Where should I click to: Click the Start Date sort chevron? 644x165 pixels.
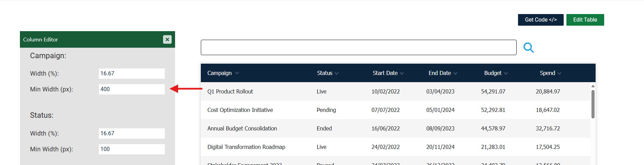coord(402,73)
